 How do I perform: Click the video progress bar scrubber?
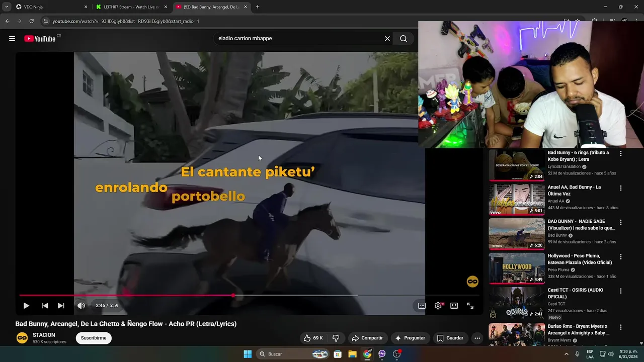tap(233, 296)
